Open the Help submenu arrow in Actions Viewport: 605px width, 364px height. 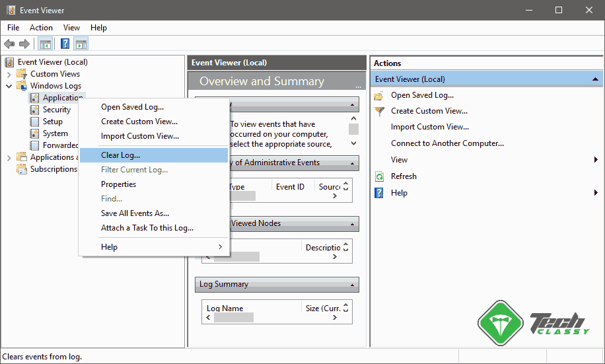pyautogui.click(x=596, y=193)
